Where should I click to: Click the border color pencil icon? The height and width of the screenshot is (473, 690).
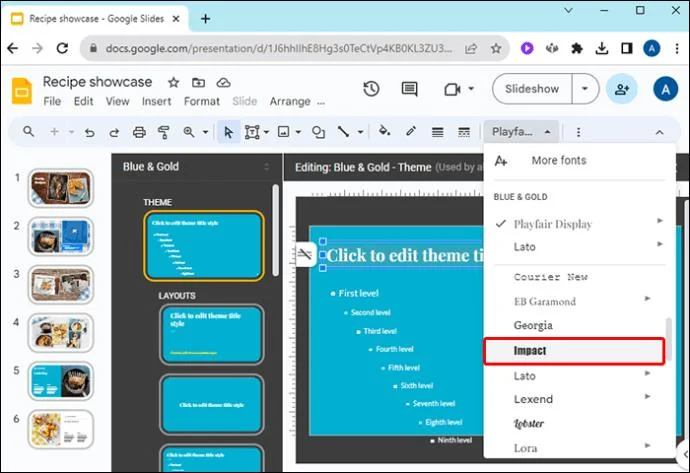point(411,131)
